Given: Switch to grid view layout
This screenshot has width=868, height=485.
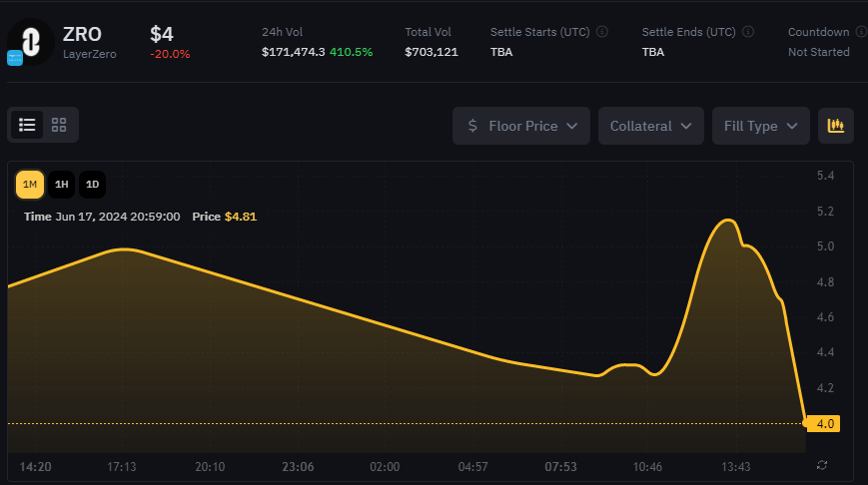Looking at the screenshot, I should point(59,125).
